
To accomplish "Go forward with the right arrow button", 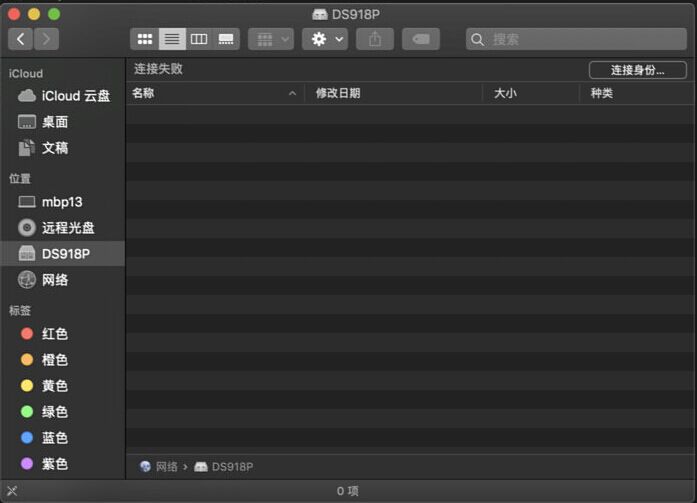I will [46, 39].
